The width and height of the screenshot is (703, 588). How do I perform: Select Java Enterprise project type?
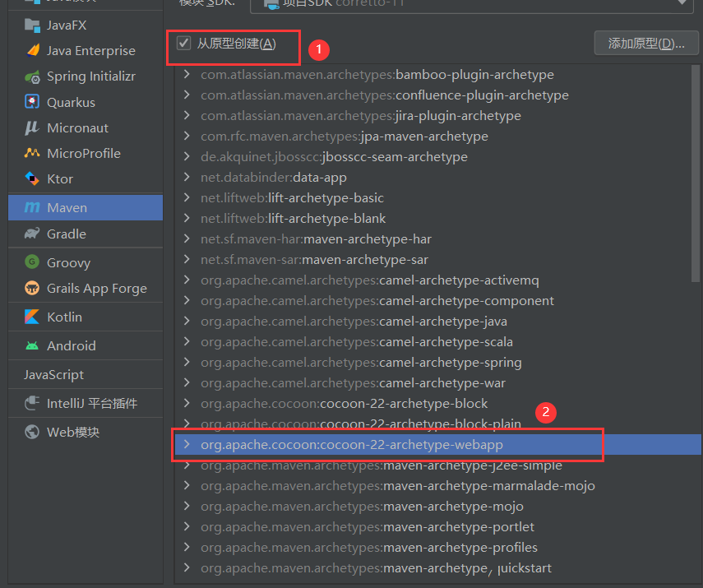pos(86,51)
